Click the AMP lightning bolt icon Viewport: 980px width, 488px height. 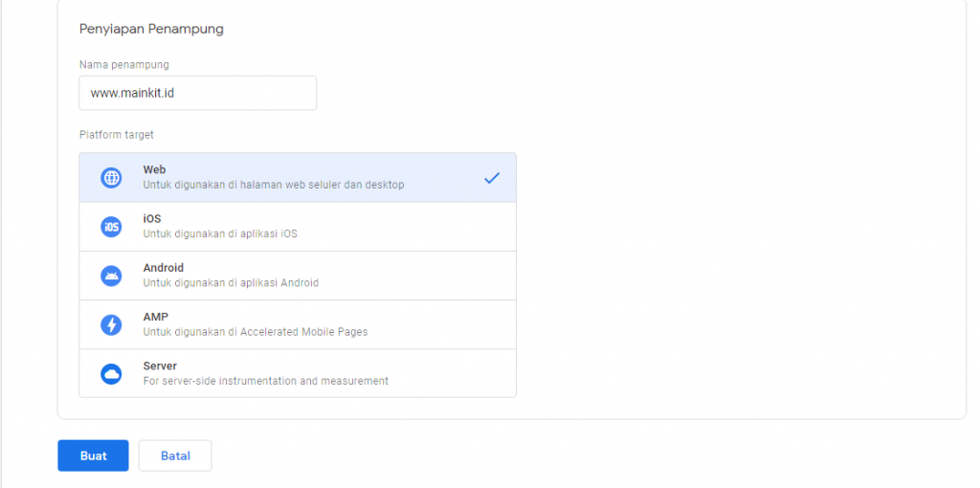(x=111, y=325)
